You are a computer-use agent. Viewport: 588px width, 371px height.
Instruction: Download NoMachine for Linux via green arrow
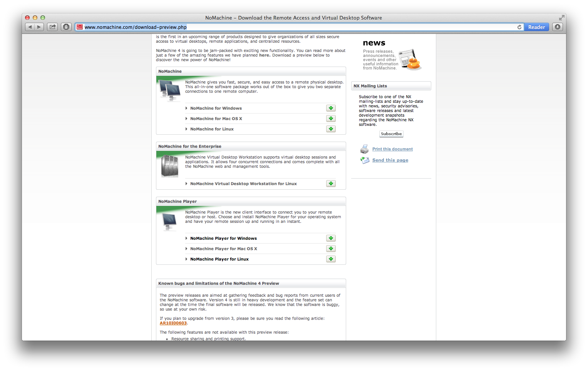pyautogui.click(x=331, y=129)
